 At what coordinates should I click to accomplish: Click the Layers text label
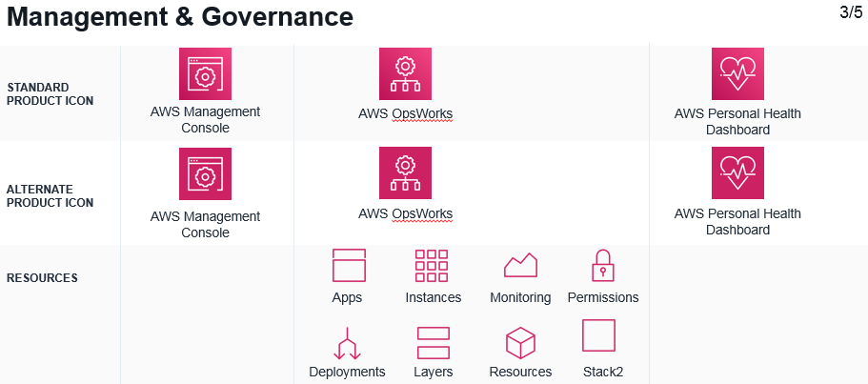click(433, 372)
